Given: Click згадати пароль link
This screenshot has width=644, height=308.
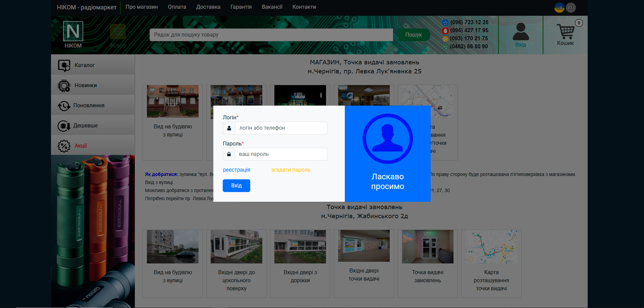Looking at the screenshot, I should point(291,170).
